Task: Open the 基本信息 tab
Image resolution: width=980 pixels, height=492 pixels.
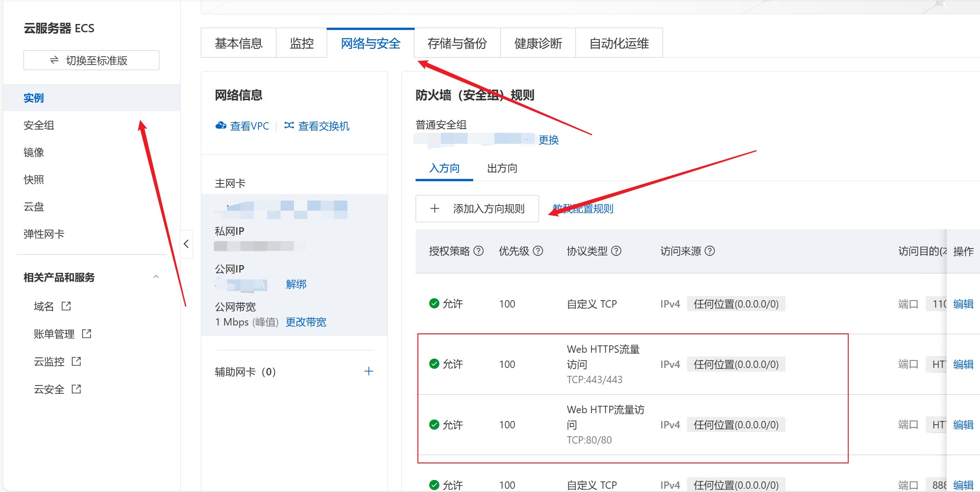Action: pyautogui.click(x=239, y=43)
